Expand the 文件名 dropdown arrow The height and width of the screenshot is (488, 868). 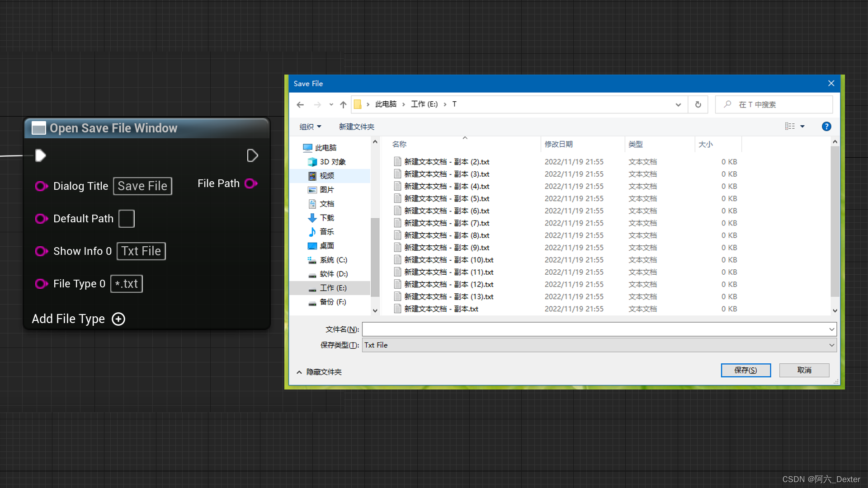point(831,329)
